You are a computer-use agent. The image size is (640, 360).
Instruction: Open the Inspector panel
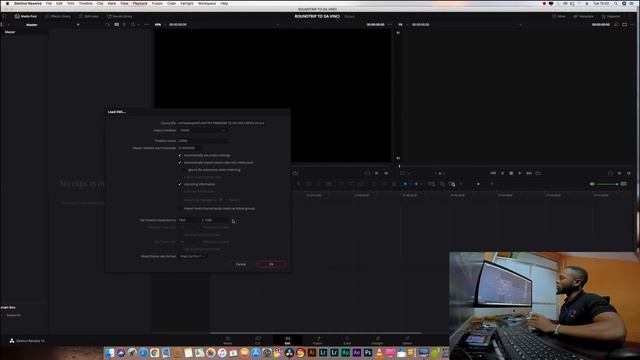(611, 16)
